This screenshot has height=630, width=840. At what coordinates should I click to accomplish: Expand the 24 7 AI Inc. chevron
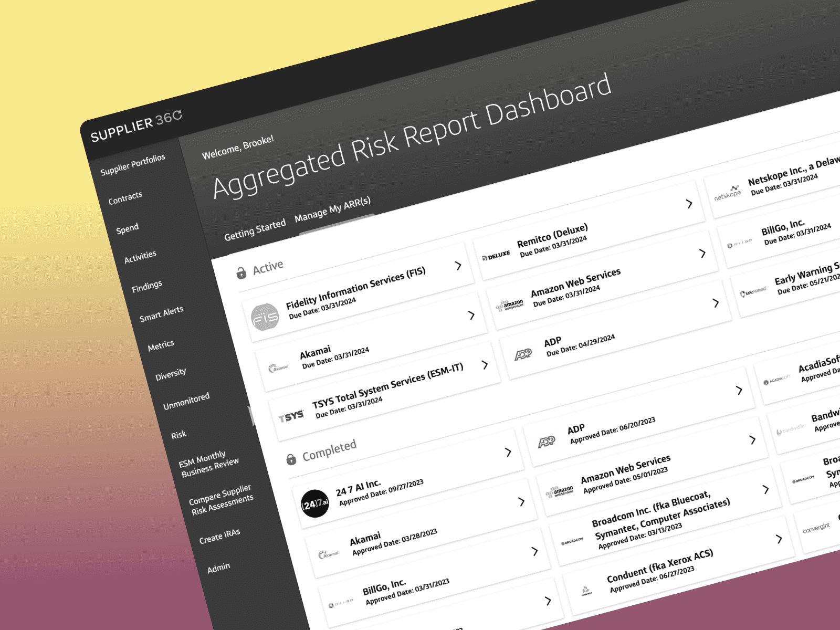[x=508, y=452]
